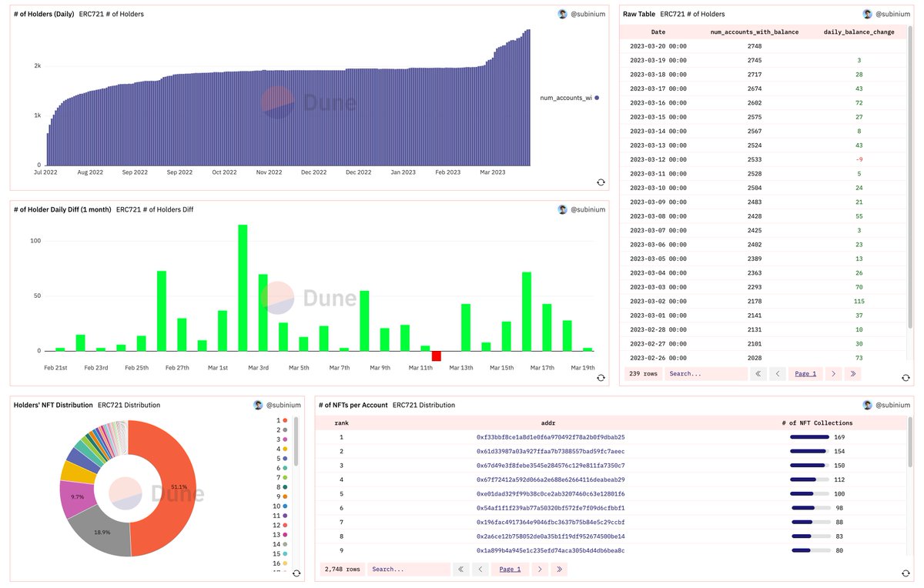Go to first page of NFTs per Account table
Viewport: 924px width, 588px height.
coord(461,570)
